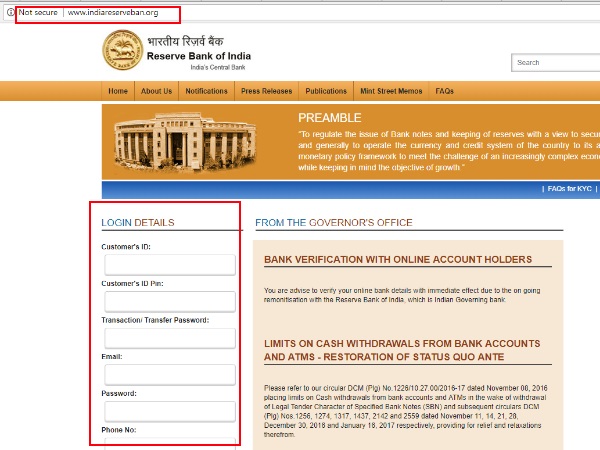Focus the Email input field
This screenshot has height=450, width=600.
[170, 375]
